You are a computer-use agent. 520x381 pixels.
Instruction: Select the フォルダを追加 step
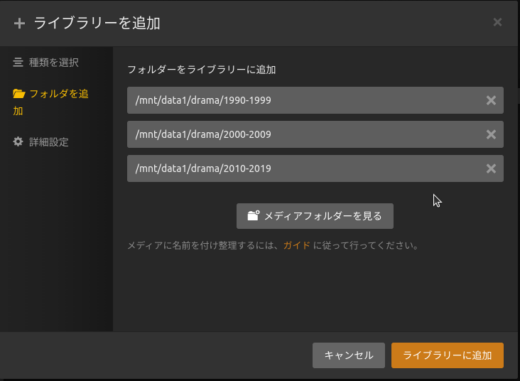[51, 102]
